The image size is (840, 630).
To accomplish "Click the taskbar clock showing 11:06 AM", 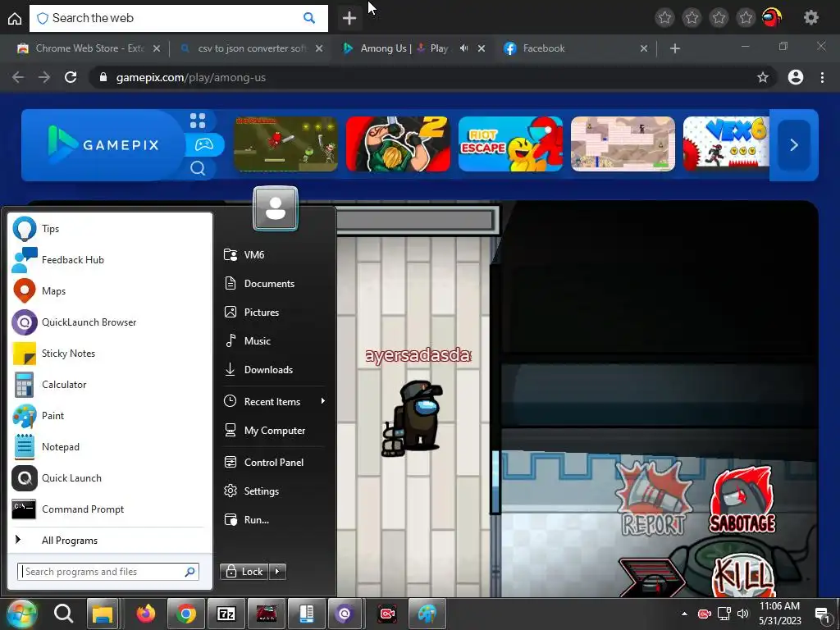I will 779,614.
